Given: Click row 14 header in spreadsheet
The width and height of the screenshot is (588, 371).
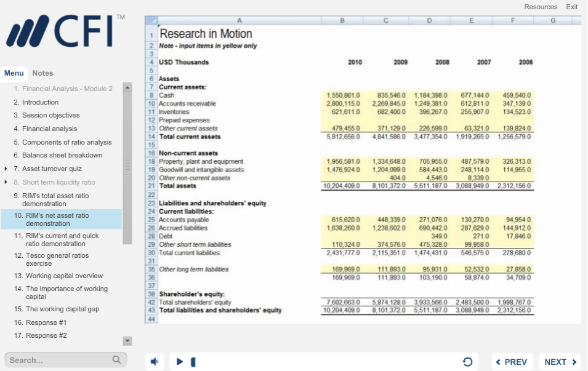Looking at the screenshot, I should (x=151, y=137).
